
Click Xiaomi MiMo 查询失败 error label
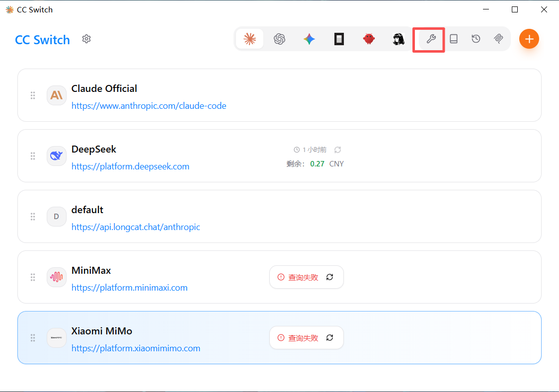tap(303, 338)
